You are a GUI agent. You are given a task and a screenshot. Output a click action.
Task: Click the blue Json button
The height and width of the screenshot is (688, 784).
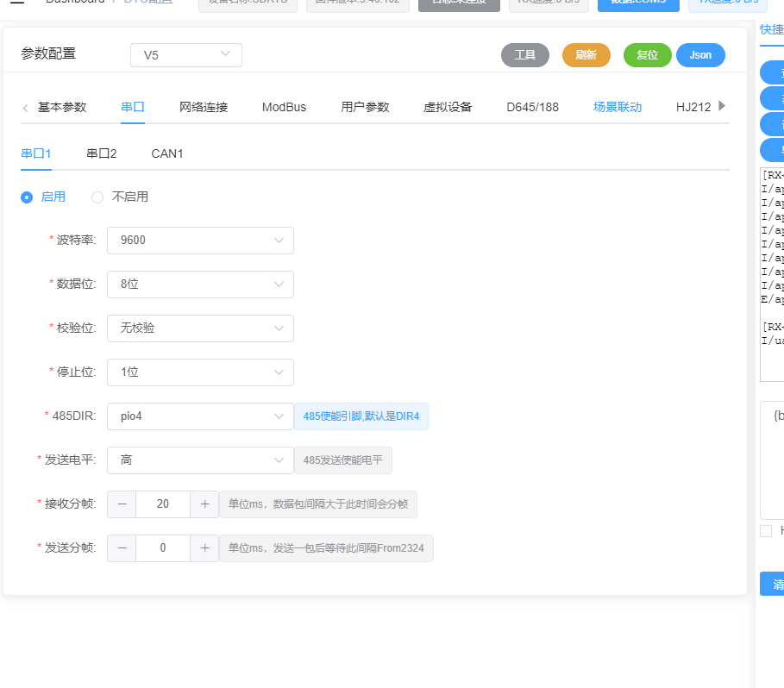pyautogui.click(x=700, y=54)
